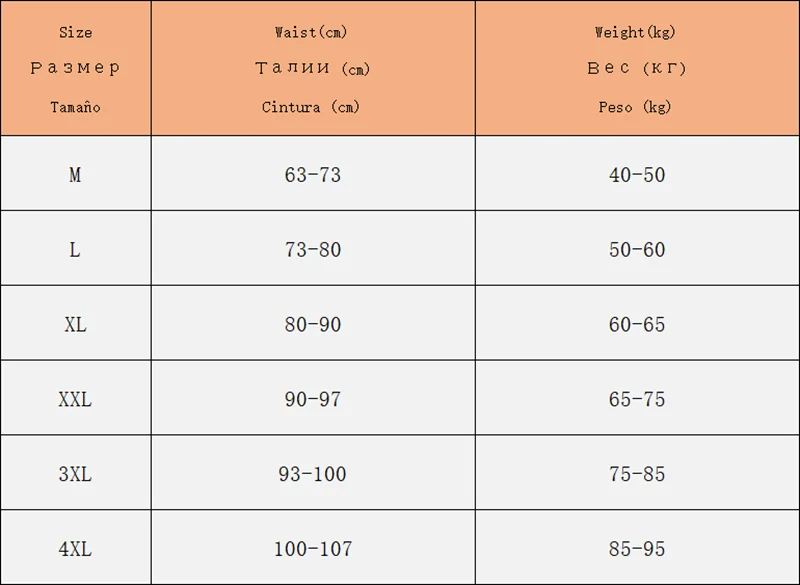Click waist value 63-73
The height and width of the screenshot is (585, 800).
click(x=312, y=174)
